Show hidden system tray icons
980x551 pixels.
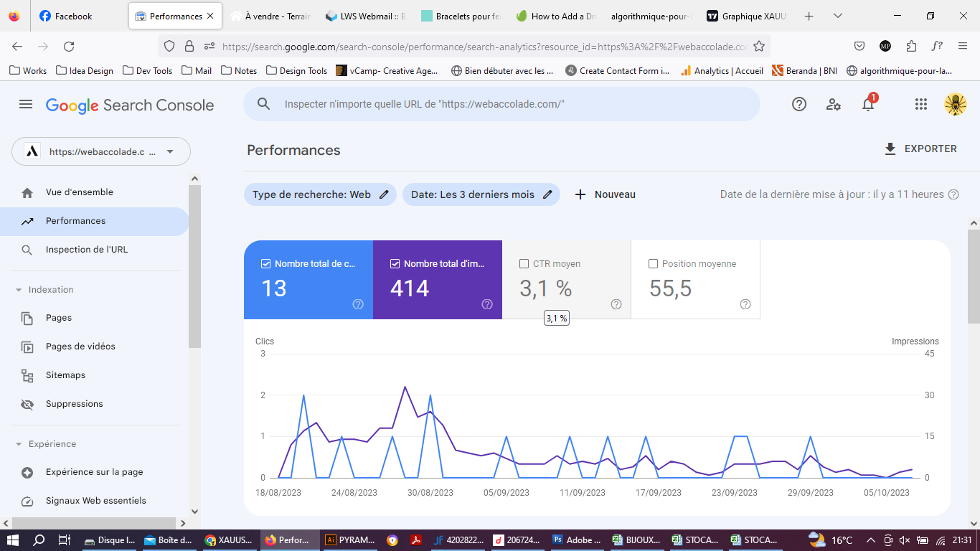click(871, 540)
